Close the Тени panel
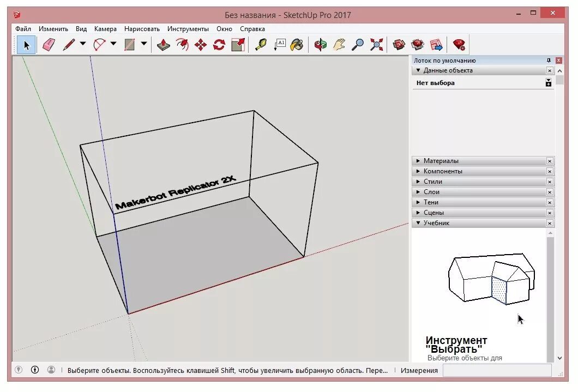Screen dimensions: 578x392 click(x=550, y=202)
